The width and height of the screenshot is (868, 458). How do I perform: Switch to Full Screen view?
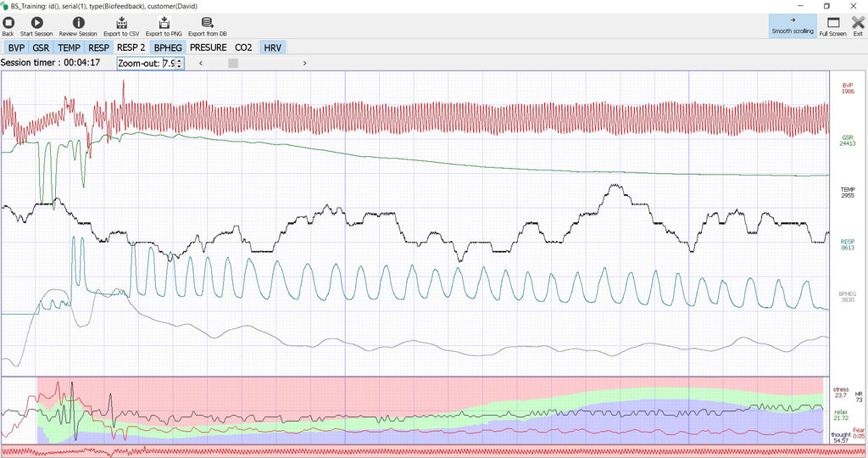tap(832, 24)
